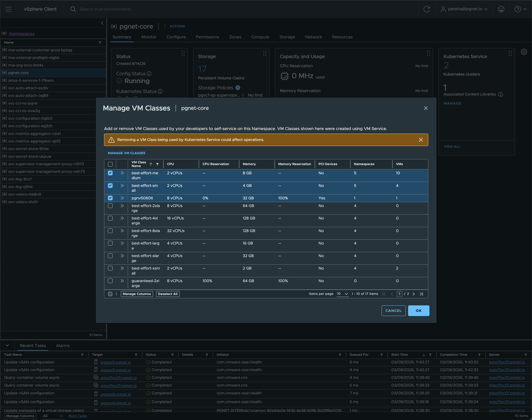Switch to the Monitor tab
The width and height of the screenshot is (532, 420).
[x=149, y=37]
